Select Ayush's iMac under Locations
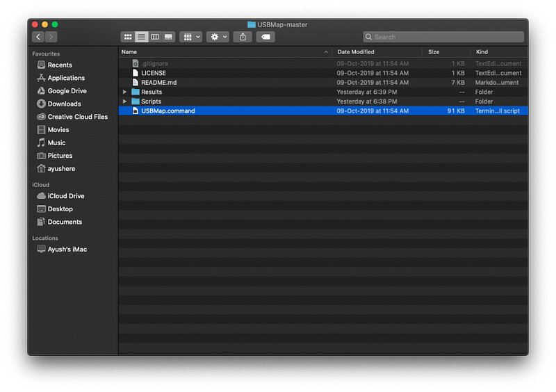 [62, 250]
